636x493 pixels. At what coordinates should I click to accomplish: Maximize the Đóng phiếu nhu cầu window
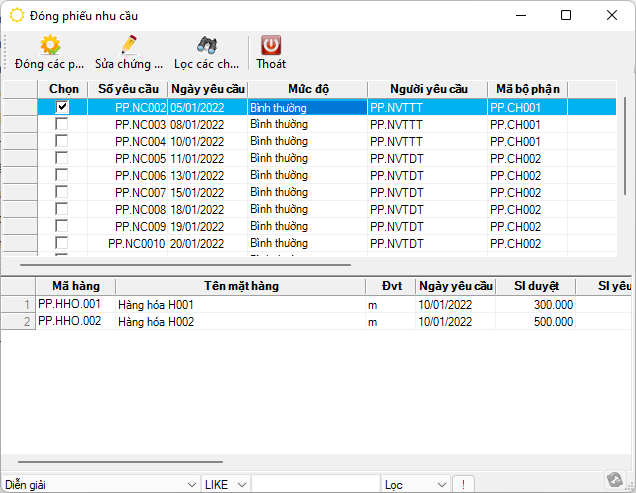pyautogui.click(x=566, y=16)
